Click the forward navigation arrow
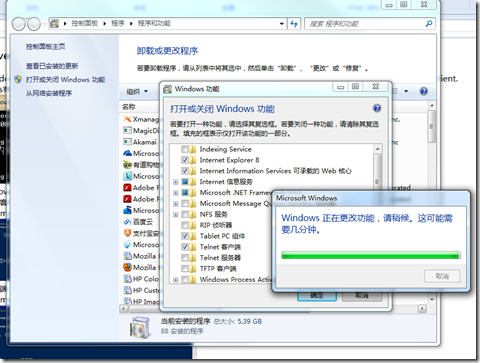 click(x=34, y=24)
